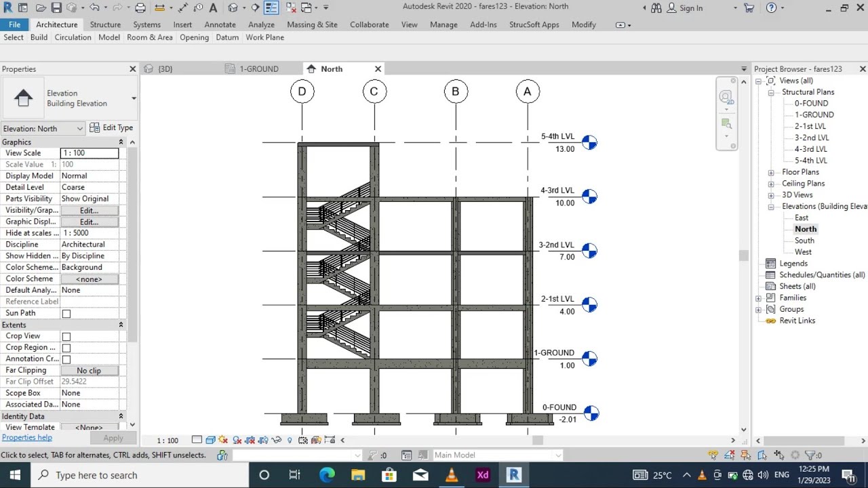
Task: Click Reveal Hidden Elements lightbulb icon
Action: (290, 440)
